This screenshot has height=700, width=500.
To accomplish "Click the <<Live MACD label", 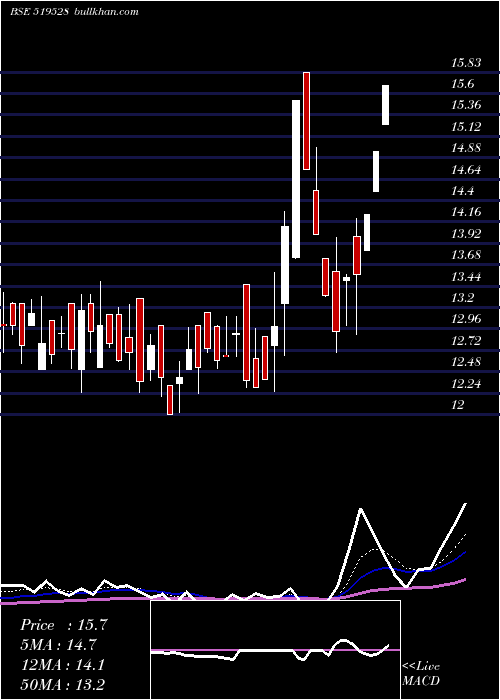I will tap(421, 673).
